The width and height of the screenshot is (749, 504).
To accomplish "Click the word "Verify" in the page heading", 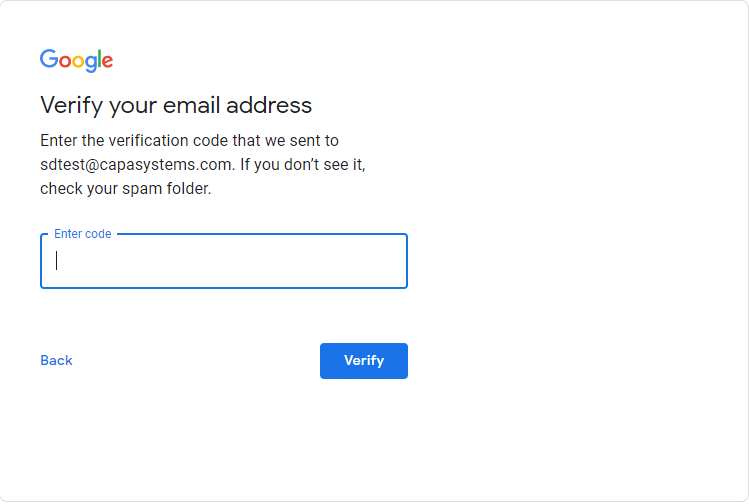I will coord(72,106).
